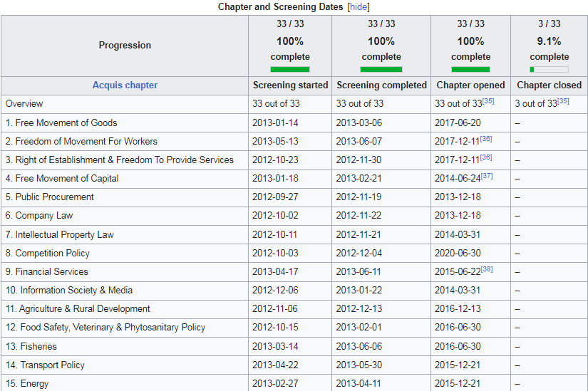Viewport: 588px width, 391px height.
Task: Select chapter opened date 2017-06-20
Action: (458, 123)
